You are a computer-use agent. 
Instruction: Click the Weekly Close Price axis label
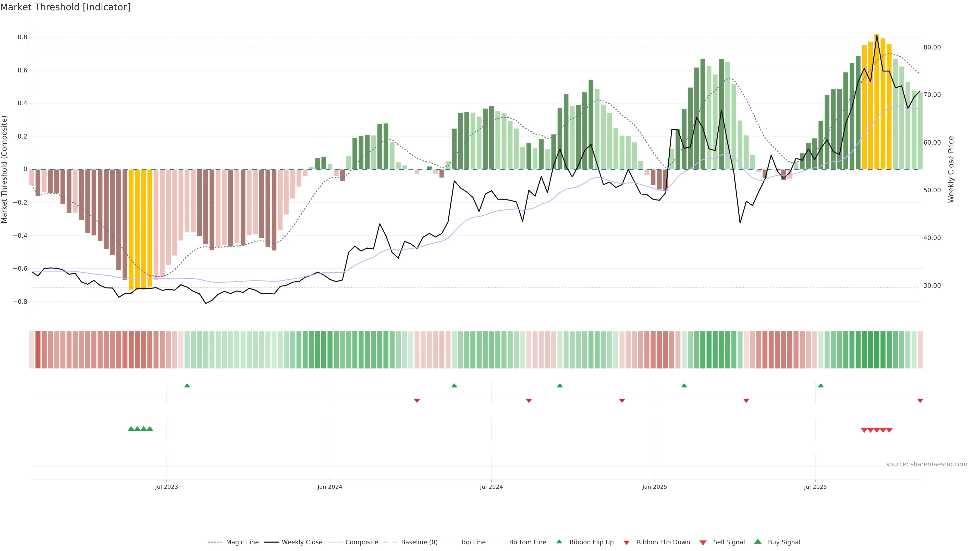coord(951,169)
